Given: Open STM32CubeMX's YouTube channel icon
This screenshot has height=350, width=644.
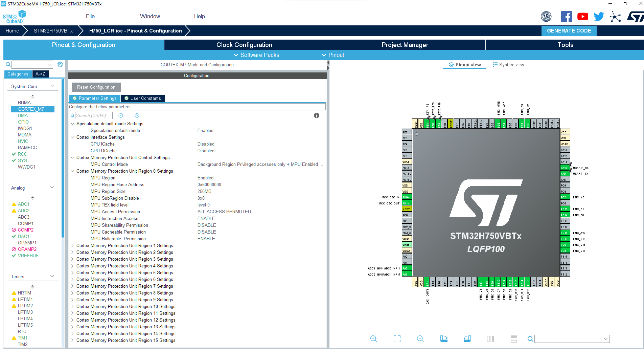Looking at the screenshot, I should (x=582, y=16).
